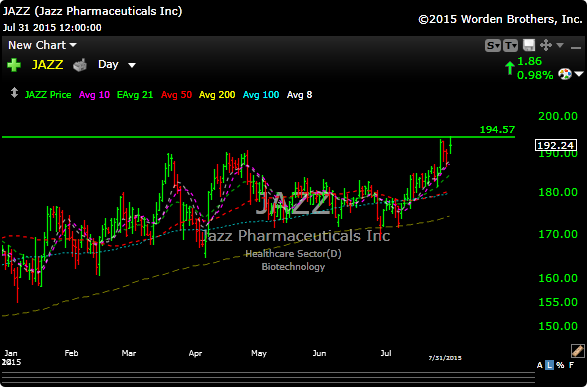This screenshot has width=587, height=387.
Task: Click the green up-arrow net change indicator
Action: [x=510, y=68]
